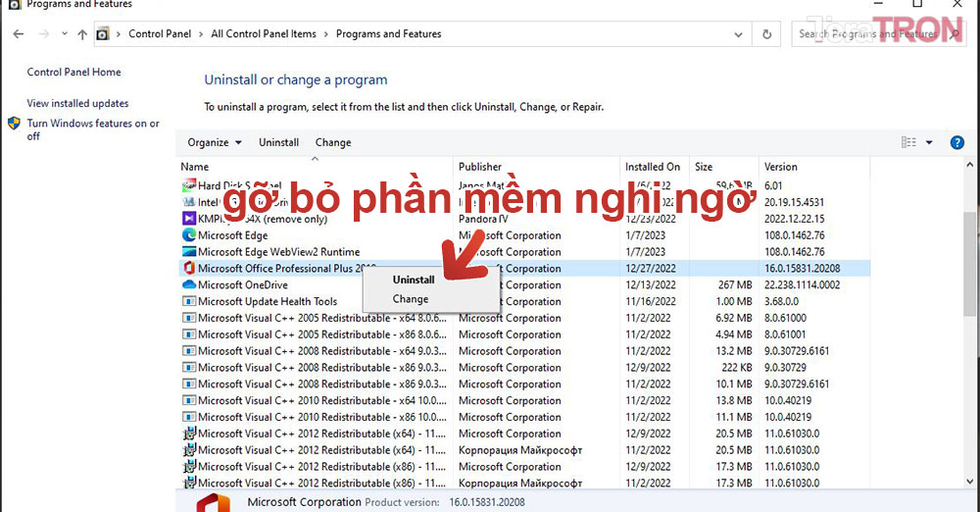Viewport: 980px width, 512px height.
Task: Click the 267 MB size value
Action: coord(735,284)
